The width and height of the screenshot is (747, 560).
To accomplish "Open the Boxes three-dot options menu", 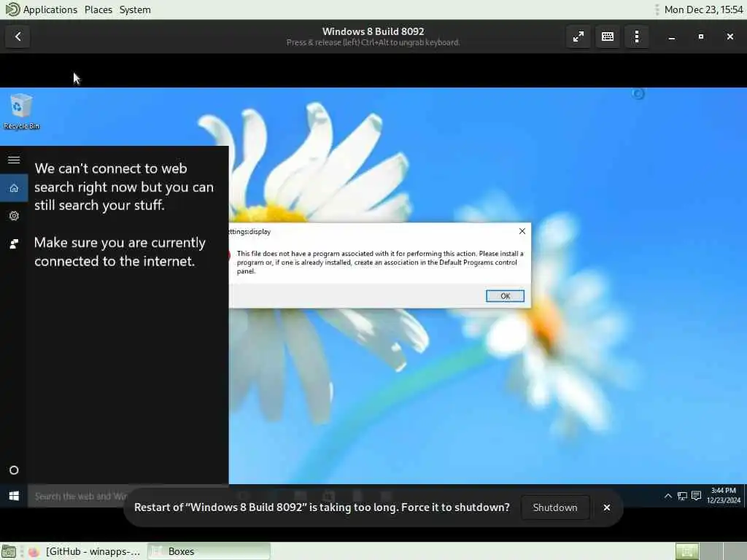I will click(637, 36).
